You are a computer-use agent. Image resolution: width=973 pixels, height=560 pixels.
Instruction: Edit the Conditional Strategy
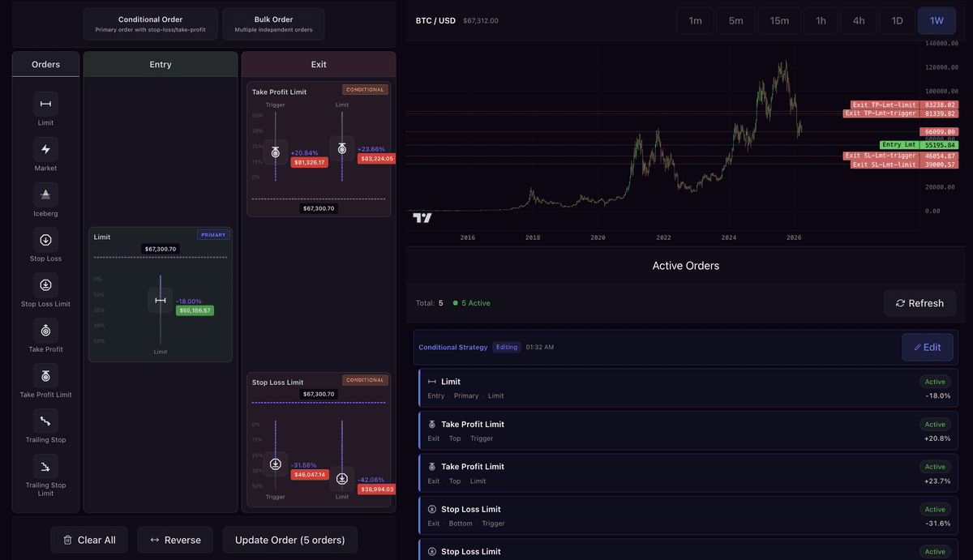tap(927, 347)
